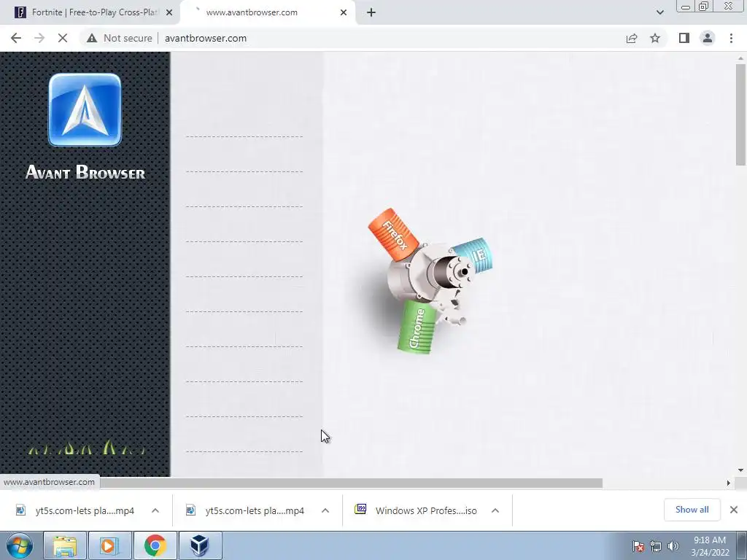
Task: Click the network tray icon
Action: click(656, 546)
